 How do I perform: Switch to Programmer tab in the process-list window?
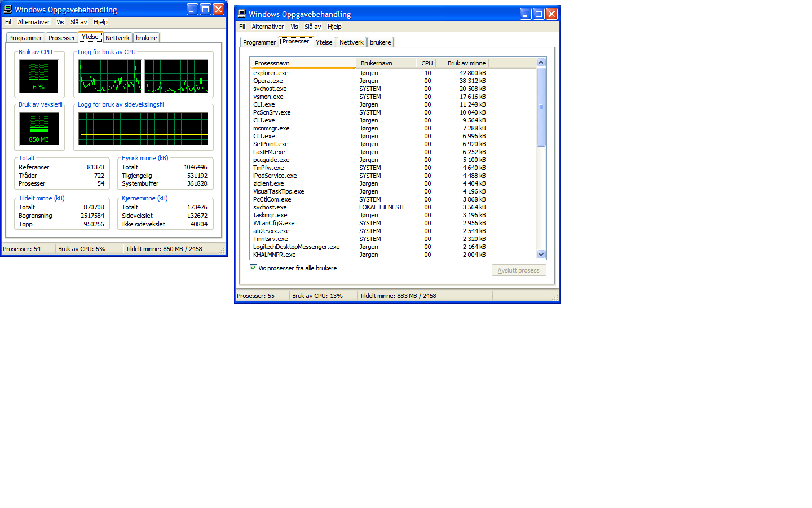coord(259,42)
